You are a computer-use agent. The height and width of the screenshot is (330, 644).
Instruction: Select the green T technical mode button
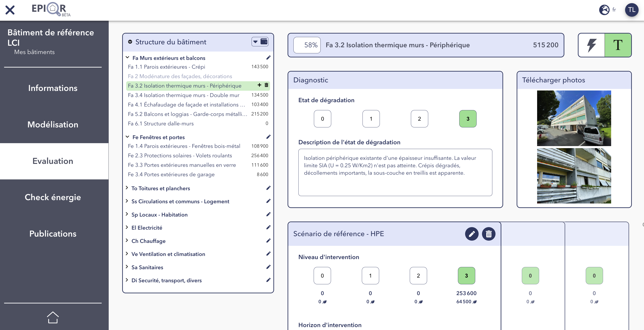pos(618,45)
